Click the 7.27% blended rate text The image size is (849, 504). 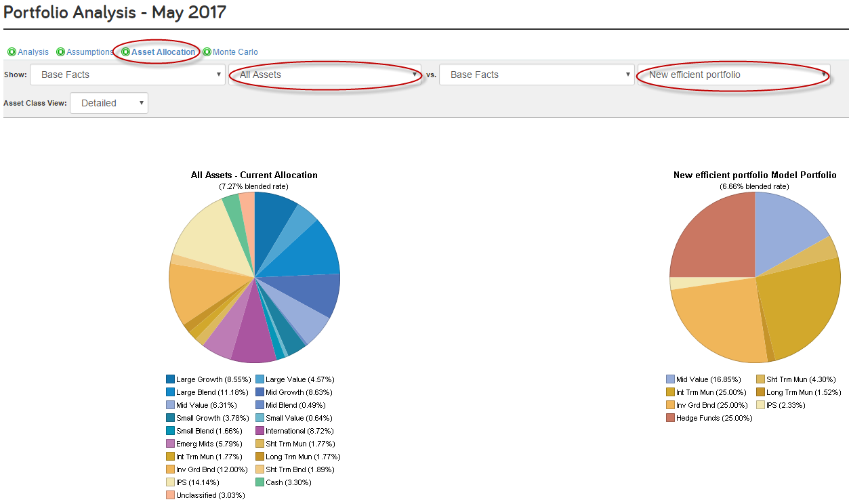pos(254,186)
